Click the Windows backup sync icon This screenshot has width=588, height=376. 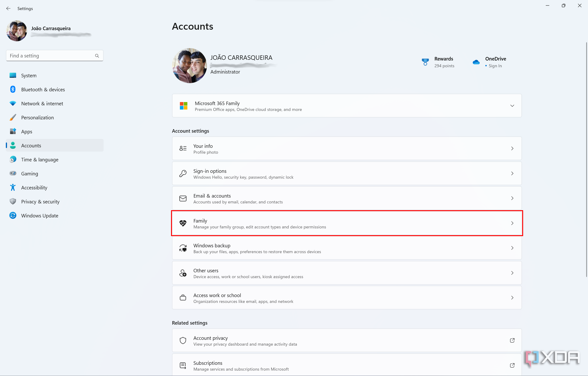pyautogui.click(x=183, y=248)
